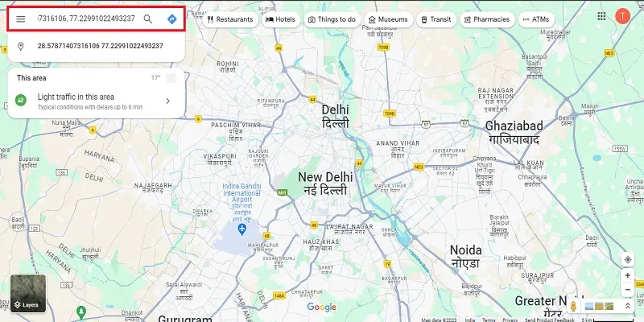
Task: Click the magnifying glass search icon
Action: tap(148, 19)
